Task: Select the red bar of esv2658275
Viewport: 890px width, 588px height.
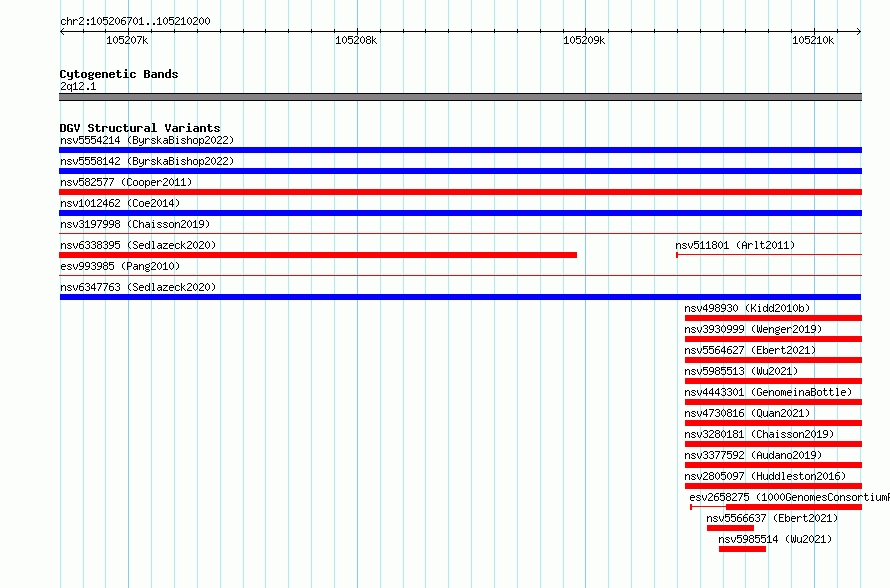Action: pyautogui.click(x=794, y=507)
